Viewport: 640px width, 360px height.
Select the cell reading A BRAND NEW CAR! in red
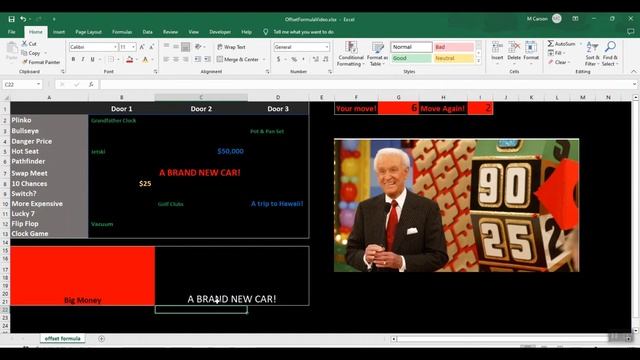(201, 173)
